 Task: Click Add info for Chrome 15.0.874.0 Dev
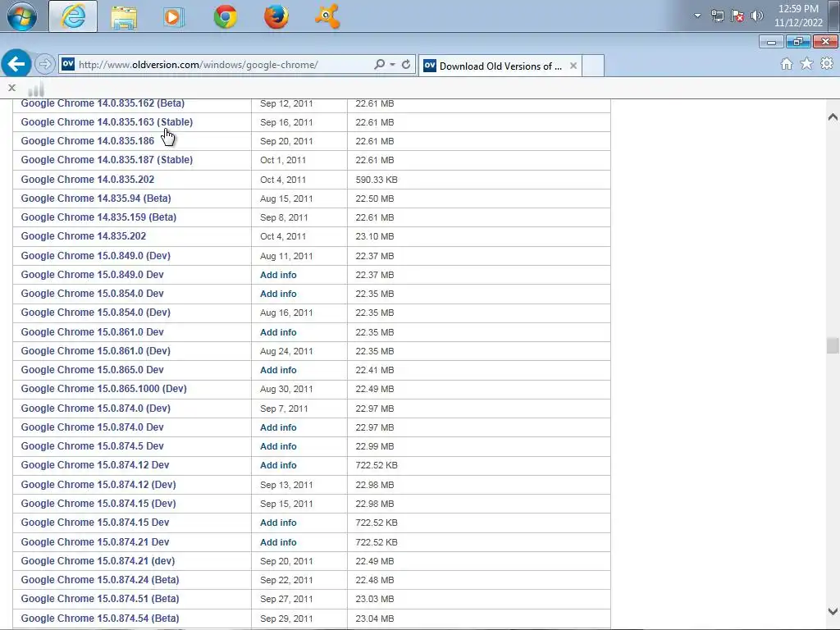coord(278,427)
